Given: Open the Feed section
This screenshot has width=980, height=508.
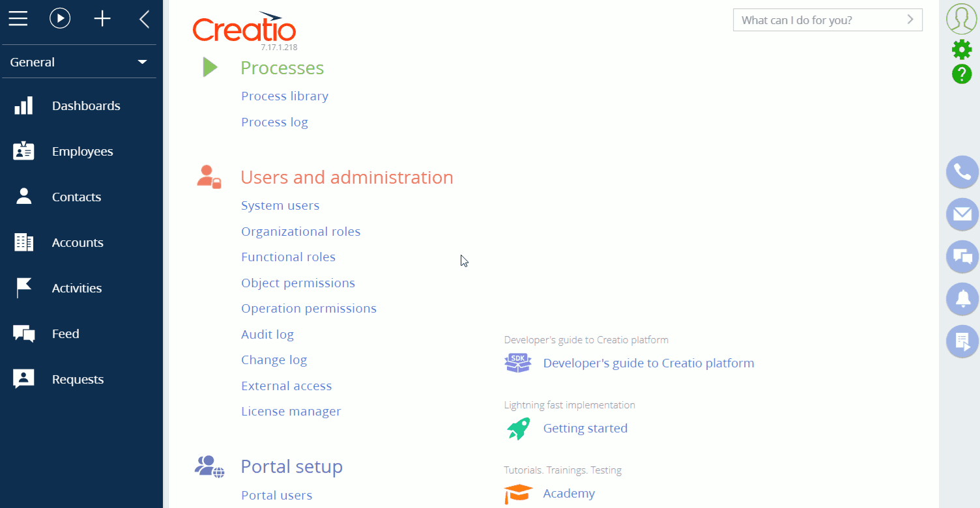Looking at the screenshot, I should 66,333.
